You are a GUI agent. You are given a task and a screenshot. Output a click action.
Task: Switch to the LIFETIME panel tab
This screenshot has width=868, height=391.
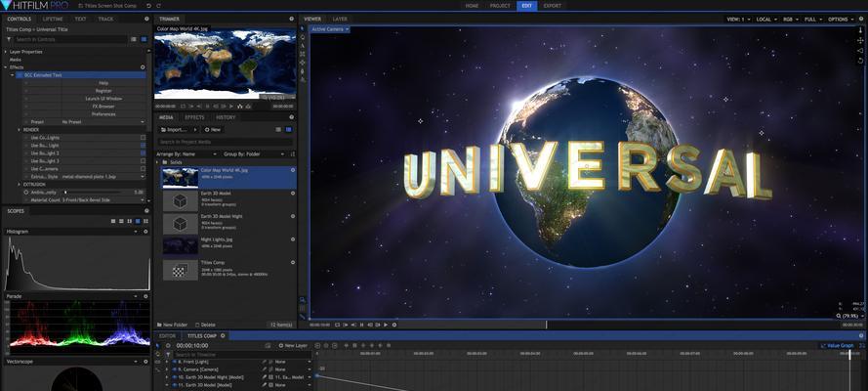(53, 19)
